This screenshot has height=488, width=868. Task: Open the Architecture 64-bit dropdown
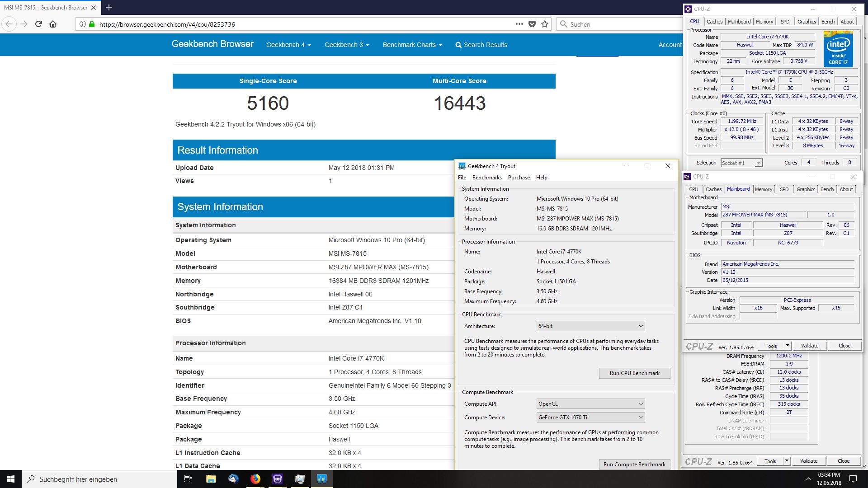(x=590, y=326)
